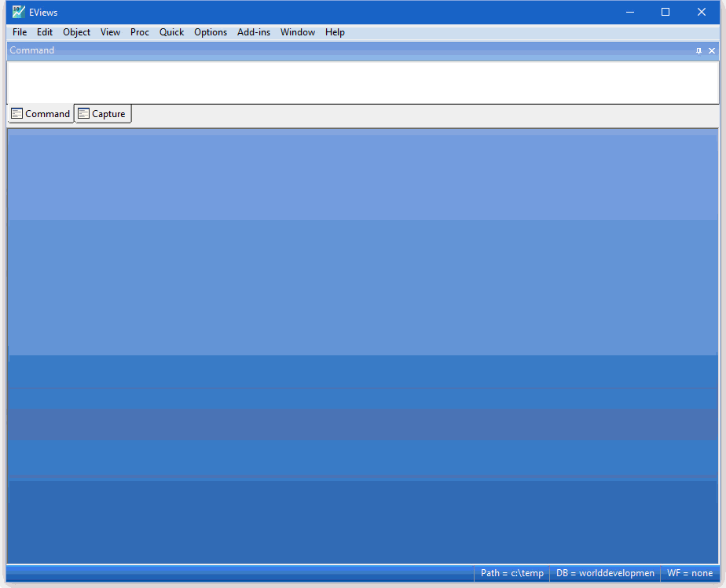Open the Object menu
Screen dimensions: 726x588
coord(76,32)
